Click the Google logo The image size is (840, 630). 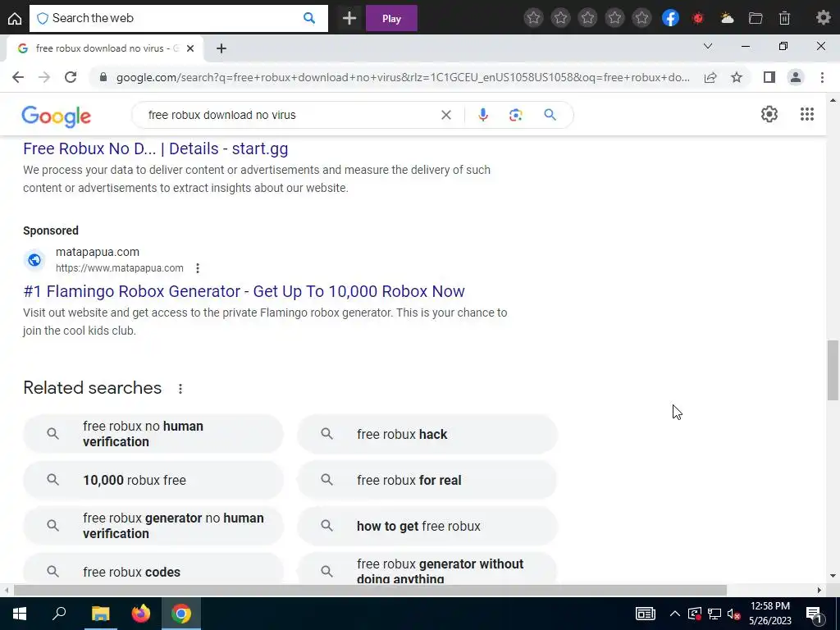57,116
